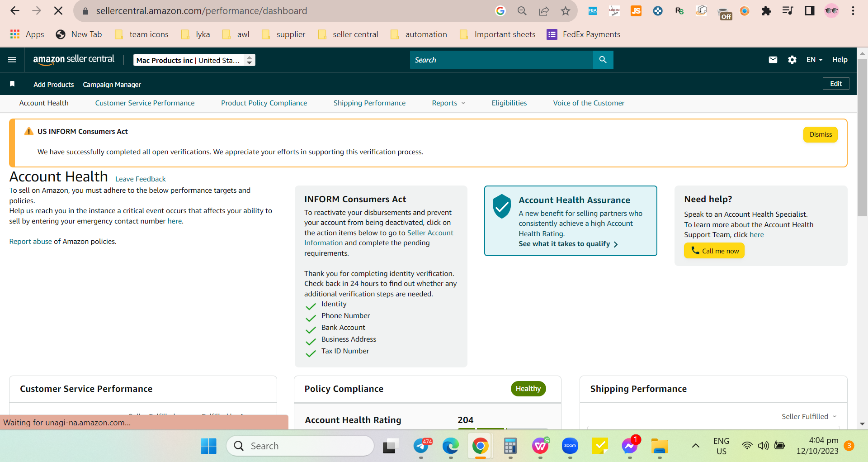Click the page vertical scrollbar

(862, 138)
